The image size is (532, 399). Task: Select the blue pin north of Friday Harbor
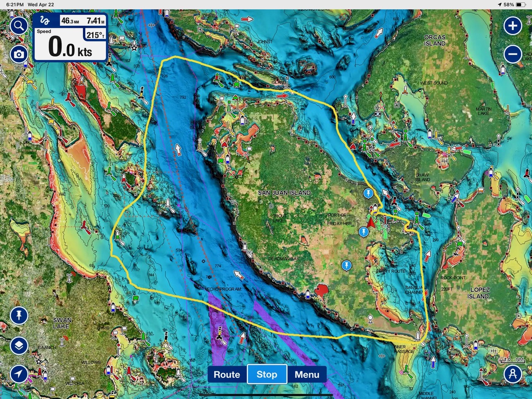tap(368, 193)
